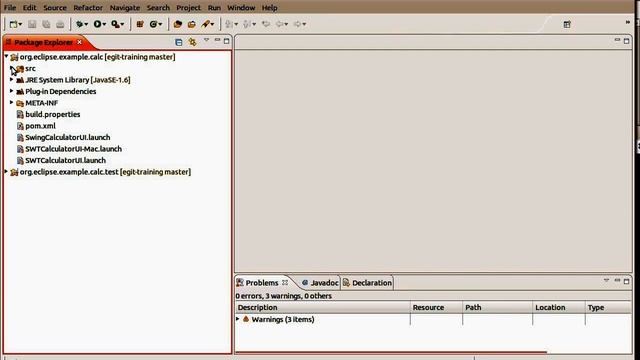640x360 pixels.
Task: Click the Open Type toolbar icon
Action: pyautogui.click(x=178, y=24)
